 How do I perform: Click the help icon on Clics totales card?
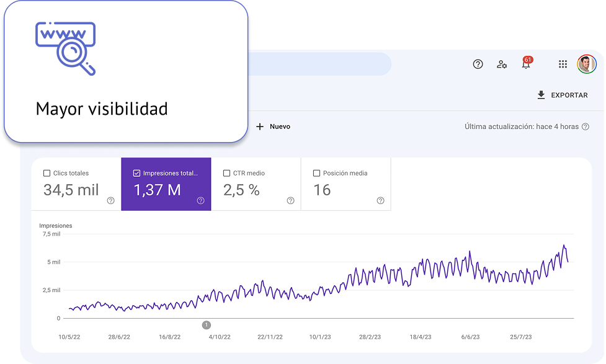[x=110, y=200]
